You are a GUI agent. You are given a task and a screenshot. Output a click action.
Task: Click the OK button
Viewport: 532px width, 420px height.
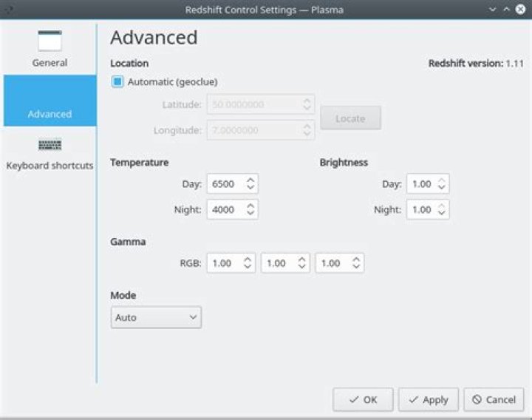tap(363, 399)
